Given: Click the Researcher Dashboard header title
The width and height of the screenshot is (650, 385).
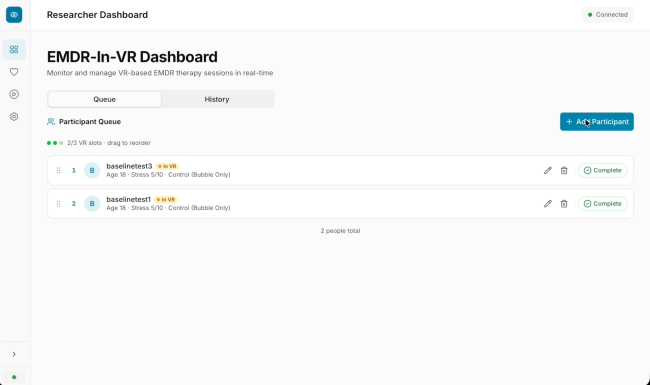Looking at the screenshot, I should 97,15.
